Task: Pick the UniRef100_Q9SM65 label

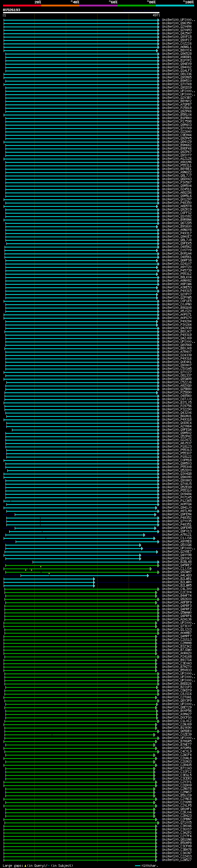Action: point(176,78)
